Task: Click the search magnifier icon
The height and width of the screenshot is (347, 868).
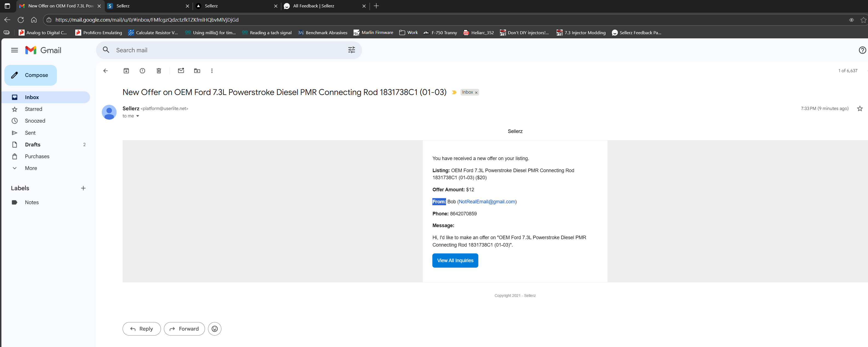Action: [x=106, y=50]
